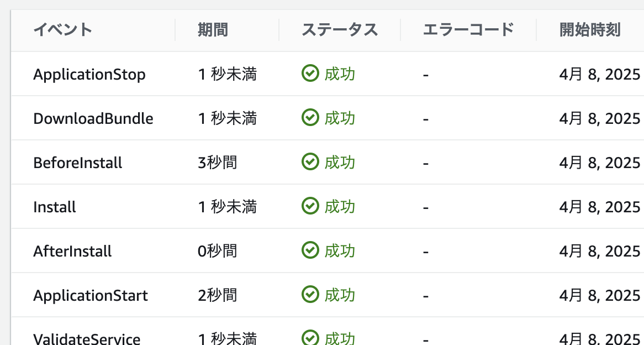Click the 開始時刻 column header
Screen dimensions: 644x345
coord(590,30)
